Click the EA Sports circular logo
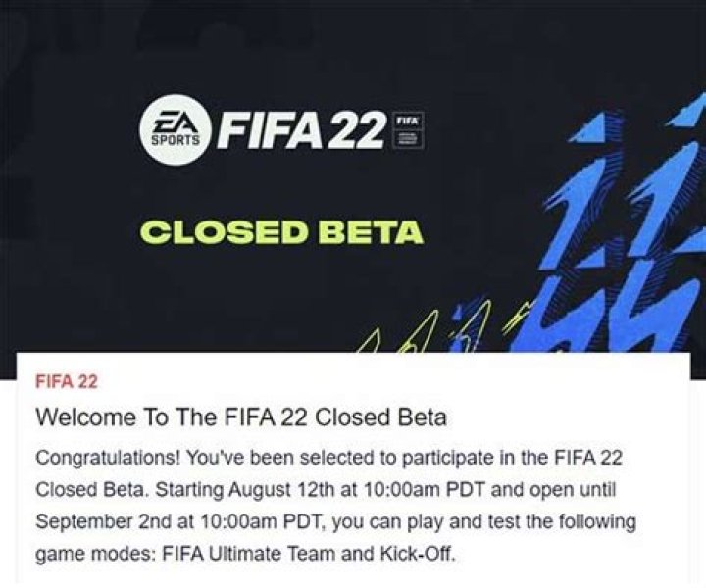 (x=174, y=131)
